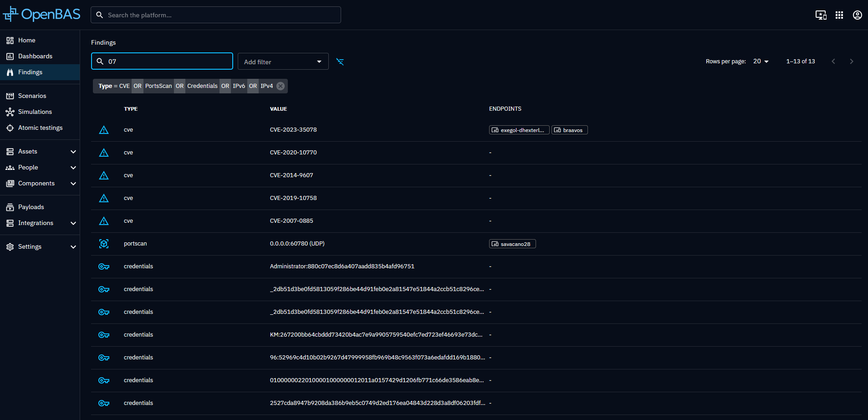Toggle OR operator between CVE and PortsScan

pos(138,86)
